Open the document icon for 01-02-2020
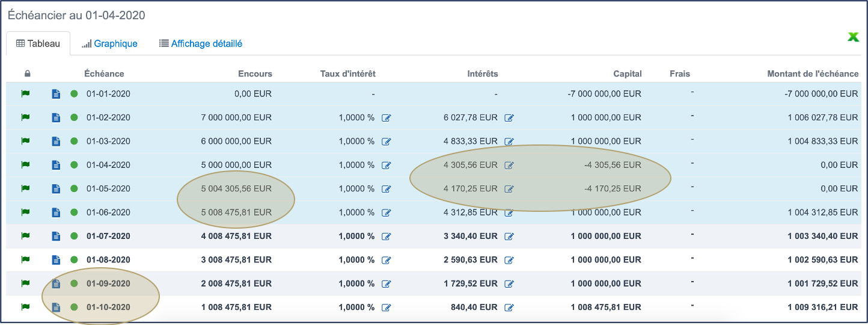868x325 pixels. (56, 118)
